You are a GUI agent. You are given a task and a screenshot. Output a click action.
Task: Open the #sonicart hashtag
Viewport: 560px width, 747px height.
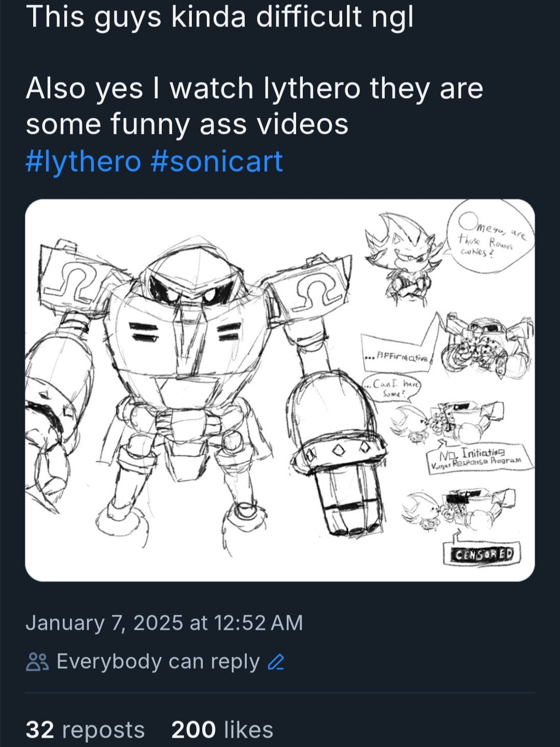pos(217,161)
